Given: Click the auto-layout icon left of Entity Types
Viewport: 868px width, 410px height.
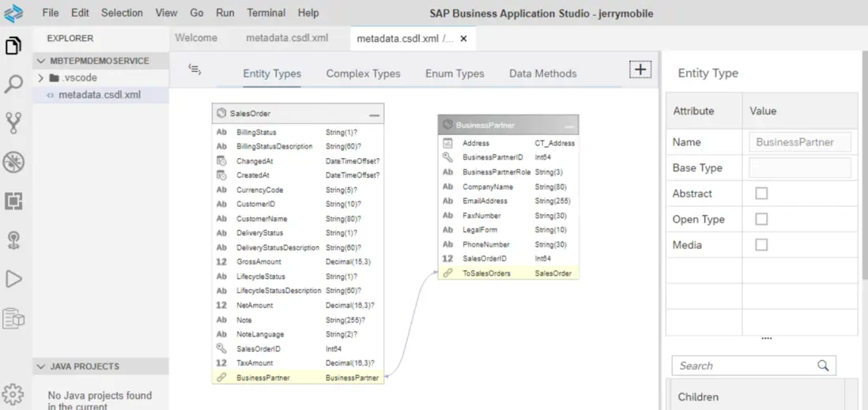Looking at the screenshot, I should click(x=194, y=70).
